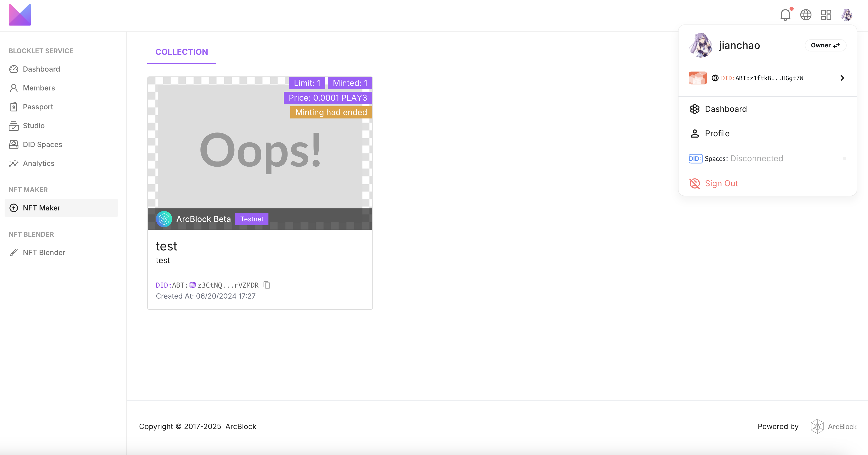868x455 pixels.
Task: Click the purple logo in top-left corner
Action: click(x=20, y=15)
